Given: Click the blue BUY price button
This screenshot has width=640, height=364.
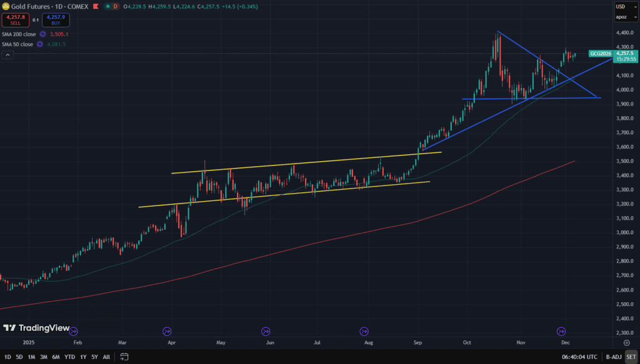Looking at the screenshot, I should (56, 21).
